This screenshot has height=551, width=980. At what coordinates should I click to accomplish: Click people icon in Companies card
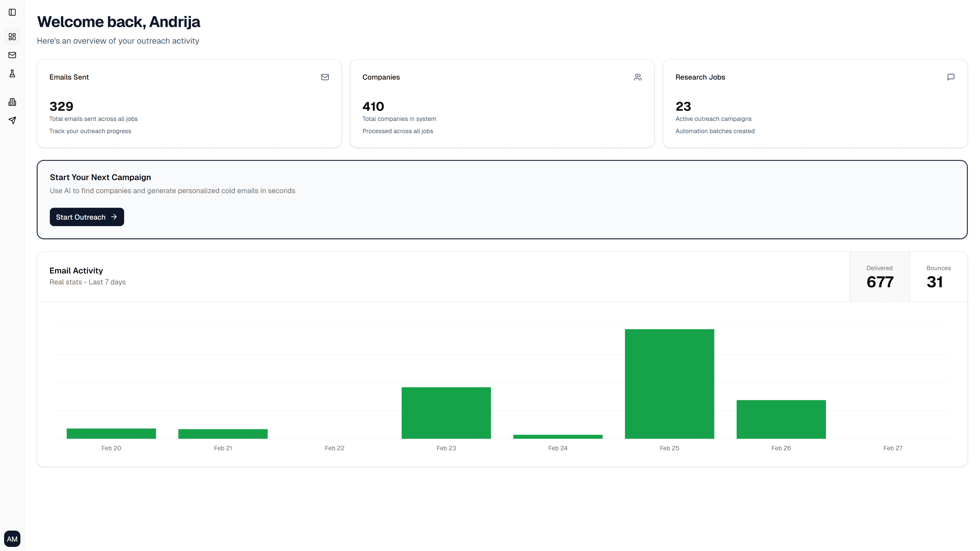point(638,77)
